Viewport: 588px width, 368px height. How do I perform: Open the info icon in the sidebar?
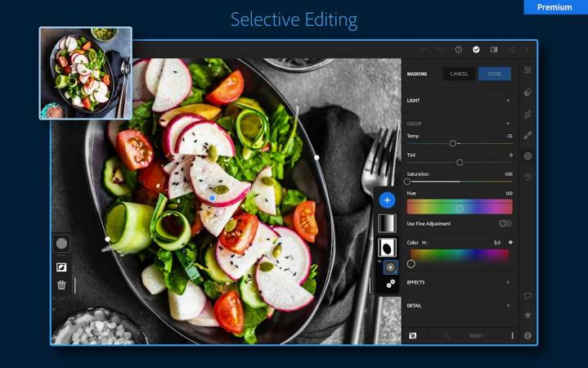527,335
